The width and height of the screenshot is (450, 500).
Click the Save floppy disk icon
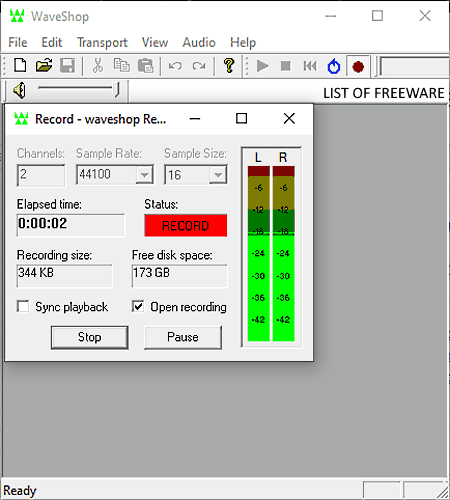click(67, 65)
